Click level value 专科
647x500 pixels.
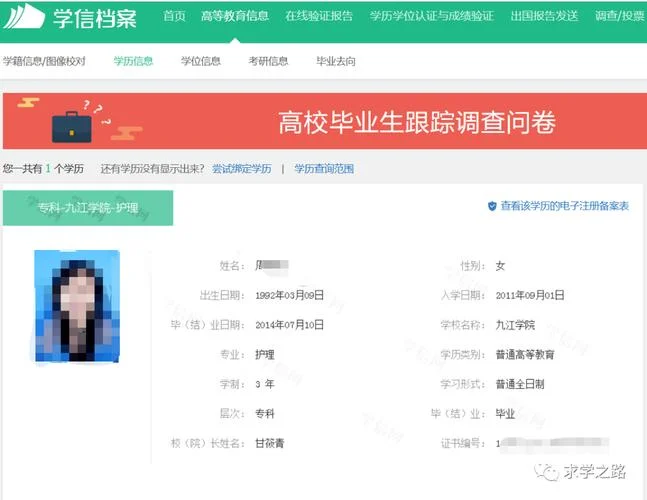tap(265, 414)
